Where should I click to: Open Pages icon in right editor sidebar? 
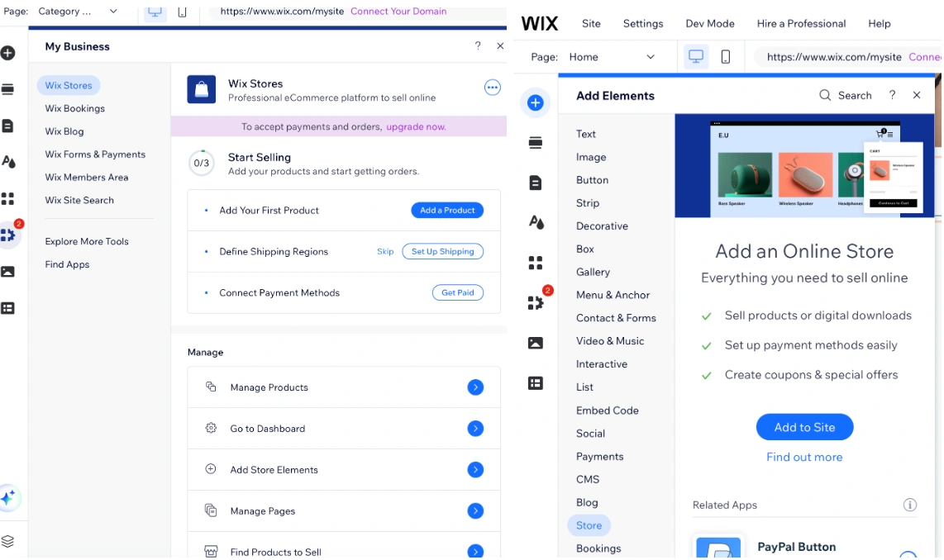tap(535, 183)
